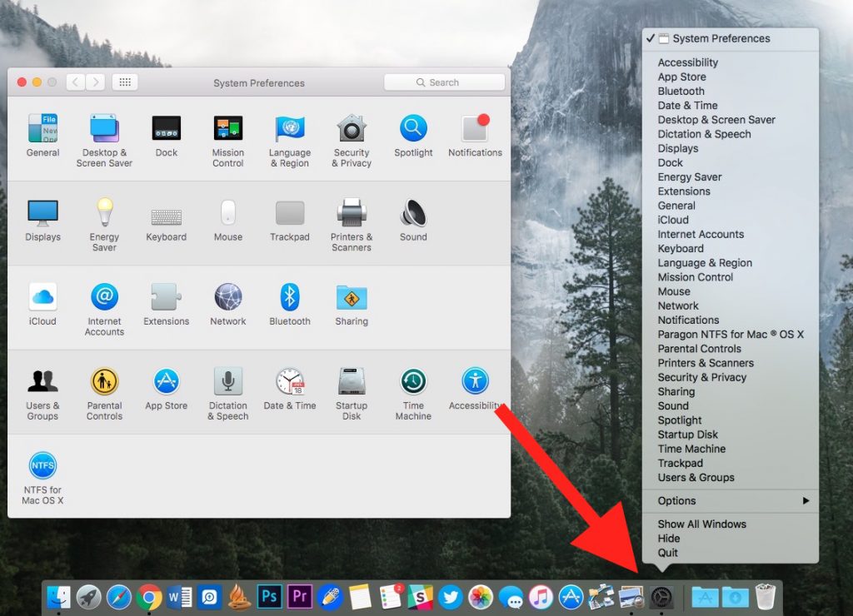This screenshot has width=853, height=616.
Task: Launch Premiere Pro from the Dock
Action: pyautogui.click(x=299, y=596)
